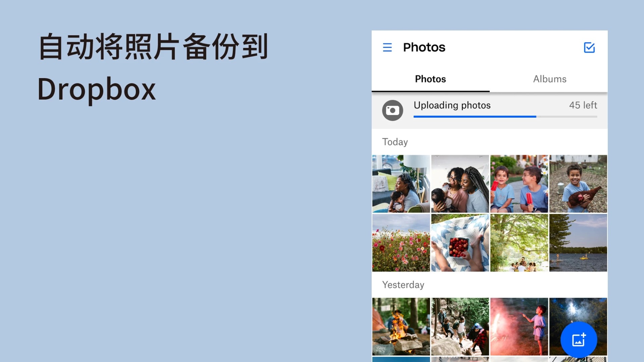Select the strawberries close-up photo
Viewport: 644px width, 362px height.
[x=459, y=242]
